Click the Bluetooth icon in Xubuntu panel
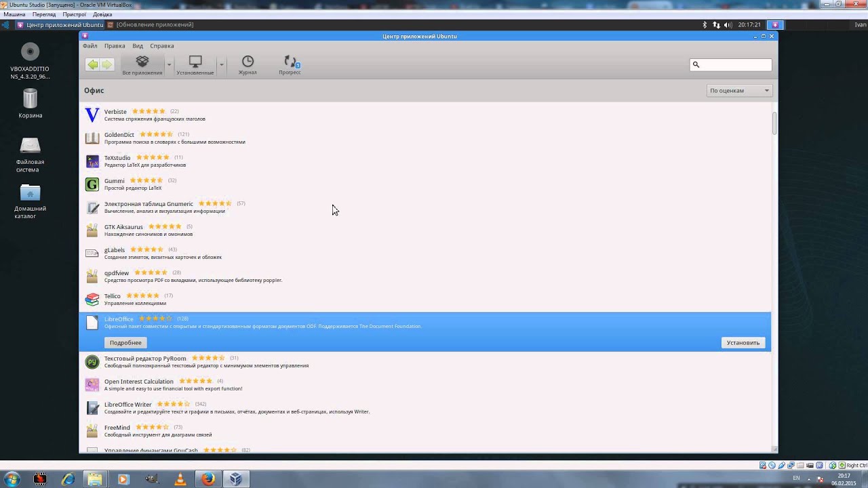Image resolution: width=868 pixels, height=488 pixels. (705, 25)
